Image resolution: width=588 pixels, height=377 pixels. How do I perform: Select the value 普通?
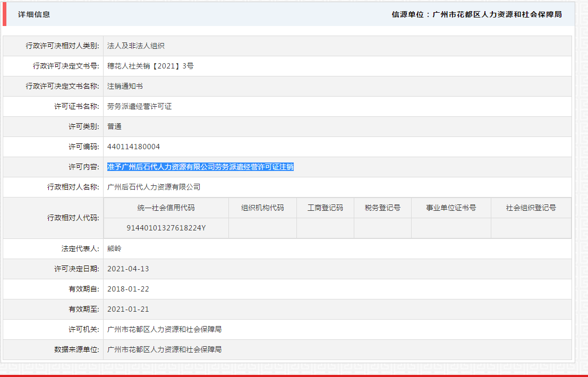tap(114, 127)
